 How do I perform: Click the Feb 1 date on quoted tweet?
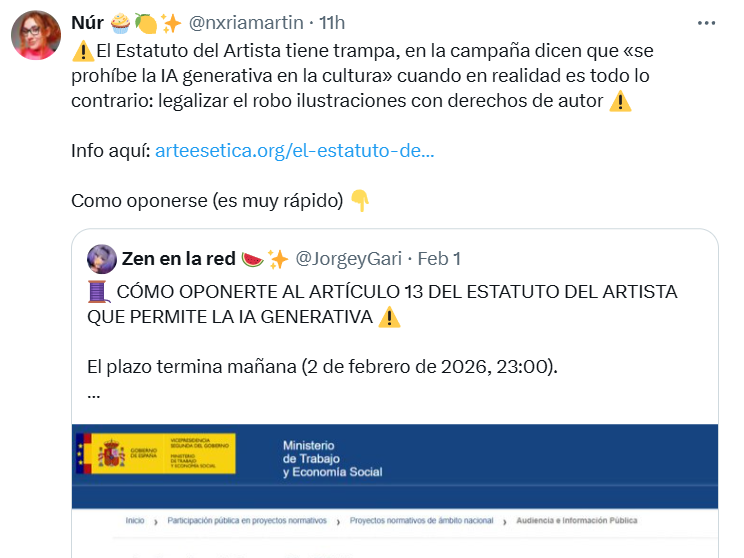[439, 259]
